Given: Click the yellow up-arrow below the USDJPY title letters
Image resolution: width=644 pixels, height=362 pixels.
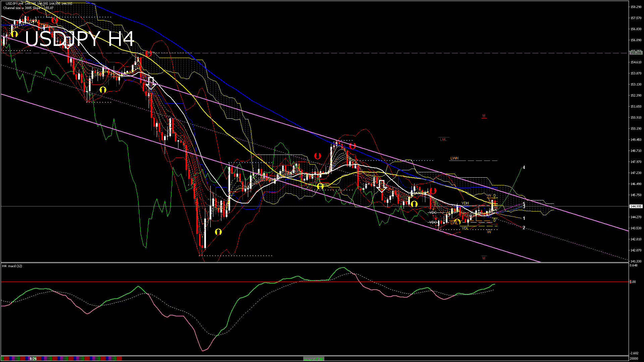Looking at the screenshot, I should tap(103, 90).
